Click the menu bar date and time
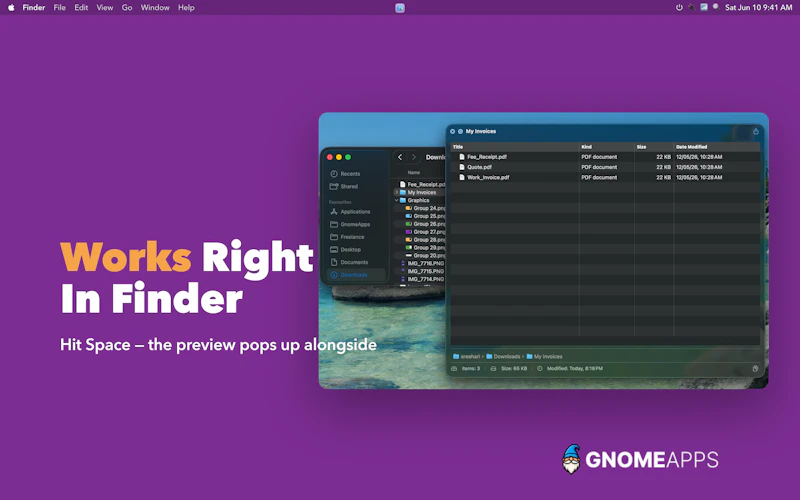Screen dimensions: 800x500 coord(759,8)
